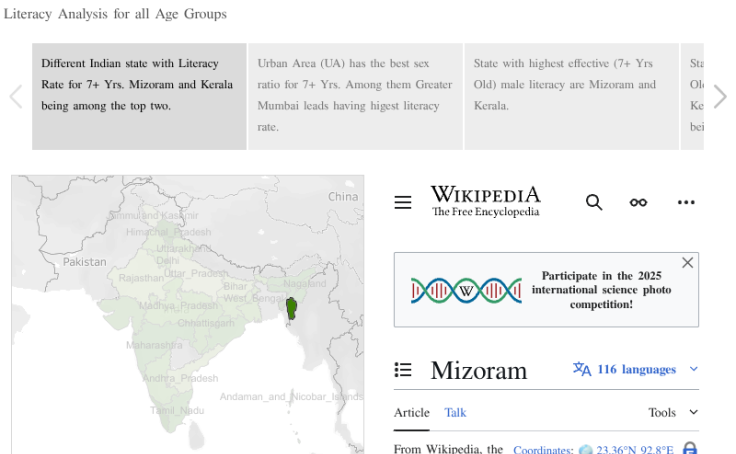Image resolution: width=736 pixels, height=454 pixels.
Task: Dismiss the science photo competition banner
Action: pos(687,263)
